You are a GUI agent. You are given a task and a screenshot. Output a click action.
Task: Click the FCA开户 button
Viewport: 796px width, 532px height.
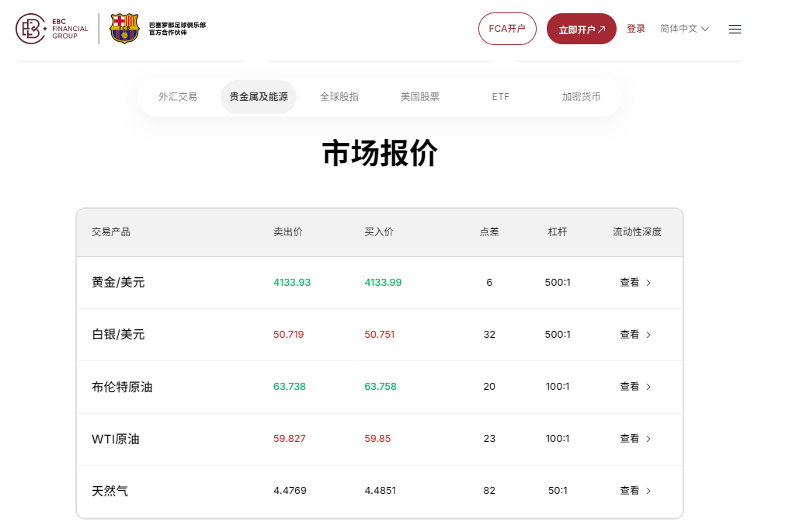[x=507, y=28]
